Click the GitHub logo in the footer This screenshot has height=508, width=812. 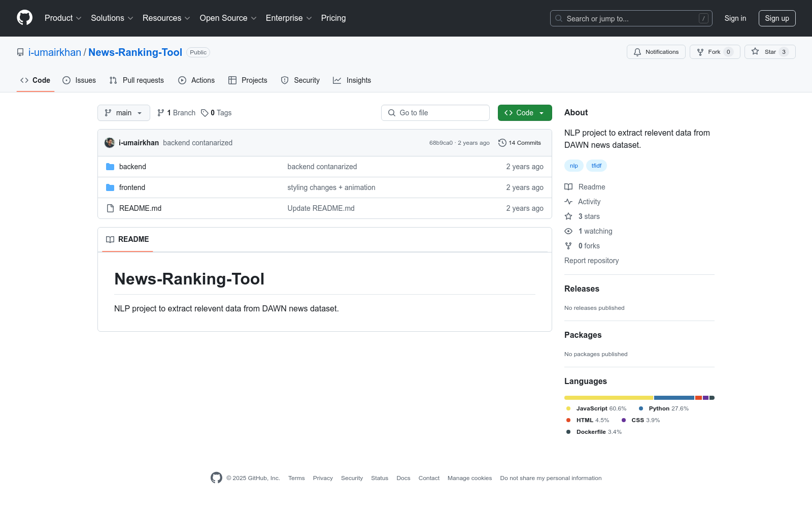(216, 478)
